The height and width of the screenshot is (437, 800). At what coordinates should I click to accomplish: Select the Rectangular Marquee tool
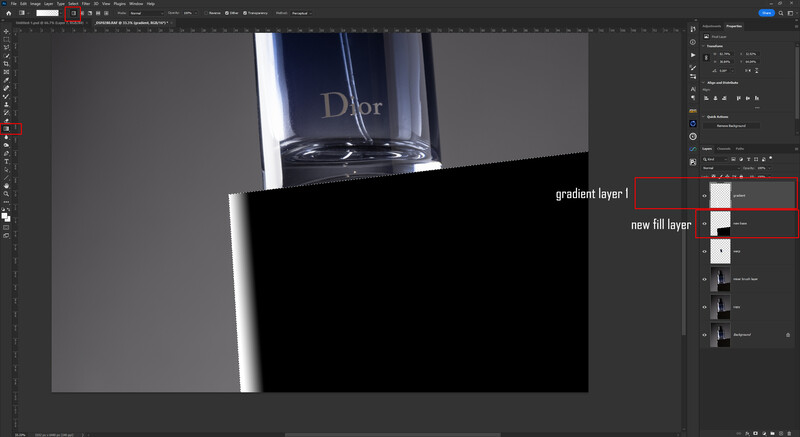(x=6, y=39)
